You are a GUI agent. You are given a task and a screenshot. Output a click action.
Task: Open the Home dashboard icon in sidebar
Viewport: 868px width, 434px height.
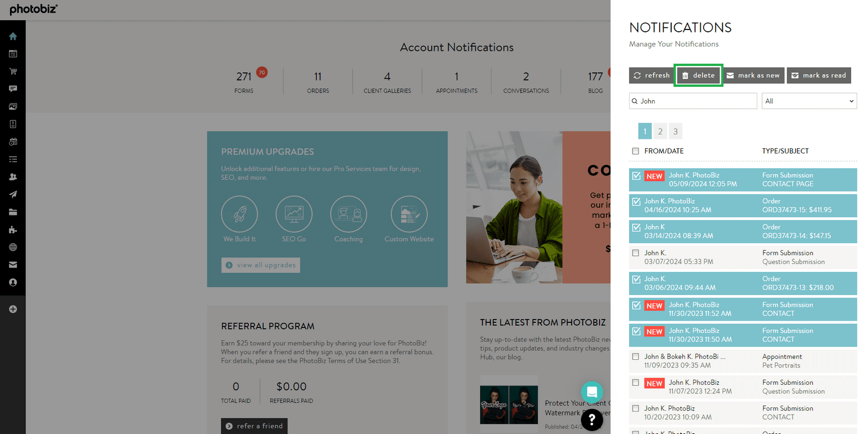click(13, 36)
